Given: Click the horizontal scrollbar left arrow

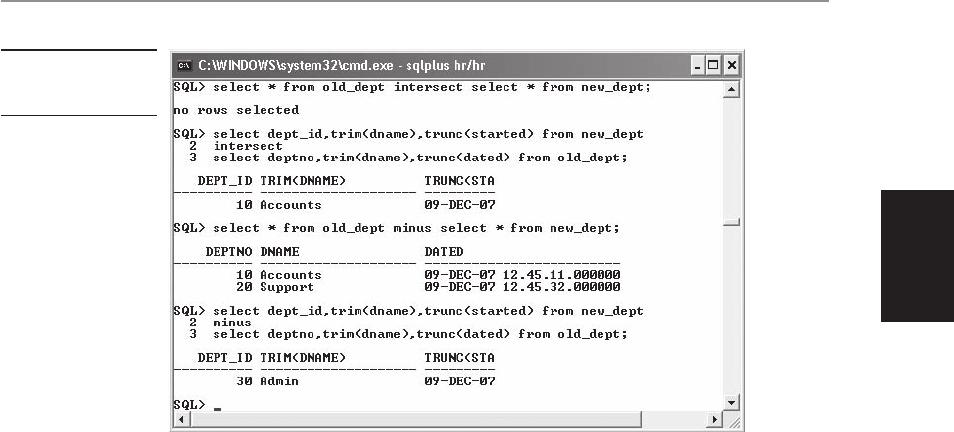Looking at the screenshot, I should click(181, 420).
